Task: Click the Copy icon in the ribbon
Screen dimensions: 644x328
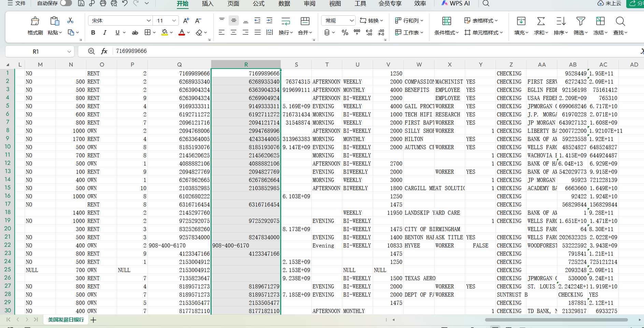Action: pyautogui.click(x=71, y=32)
